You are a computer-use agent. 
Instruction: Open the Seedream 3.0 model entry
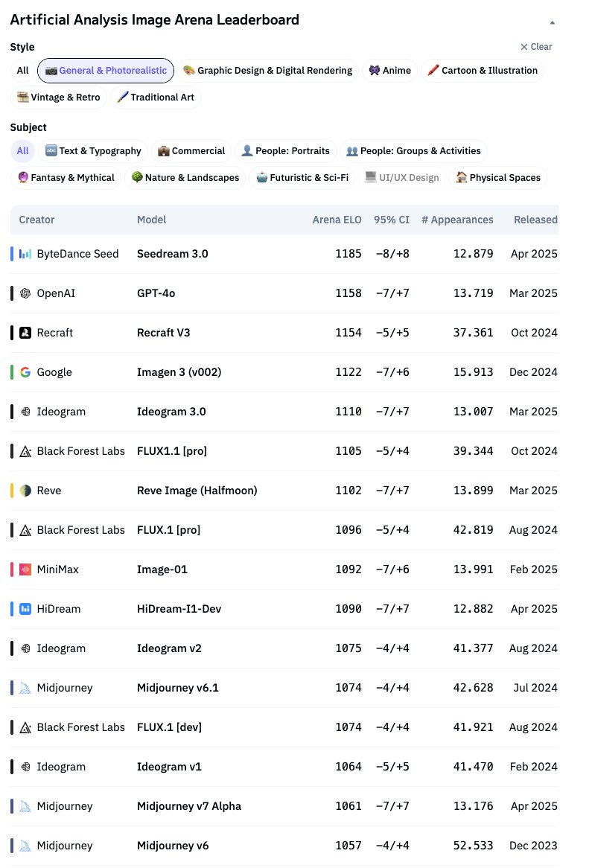point(173,254)
